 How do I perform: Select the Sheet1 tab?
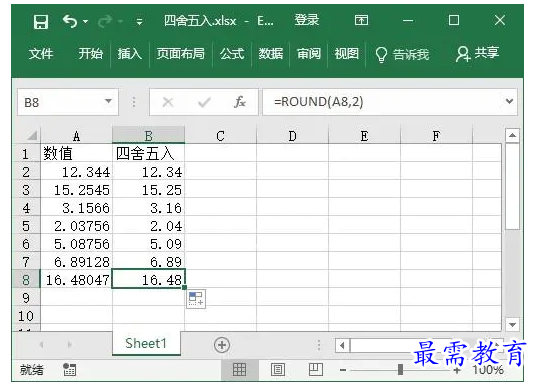(146, 343)
